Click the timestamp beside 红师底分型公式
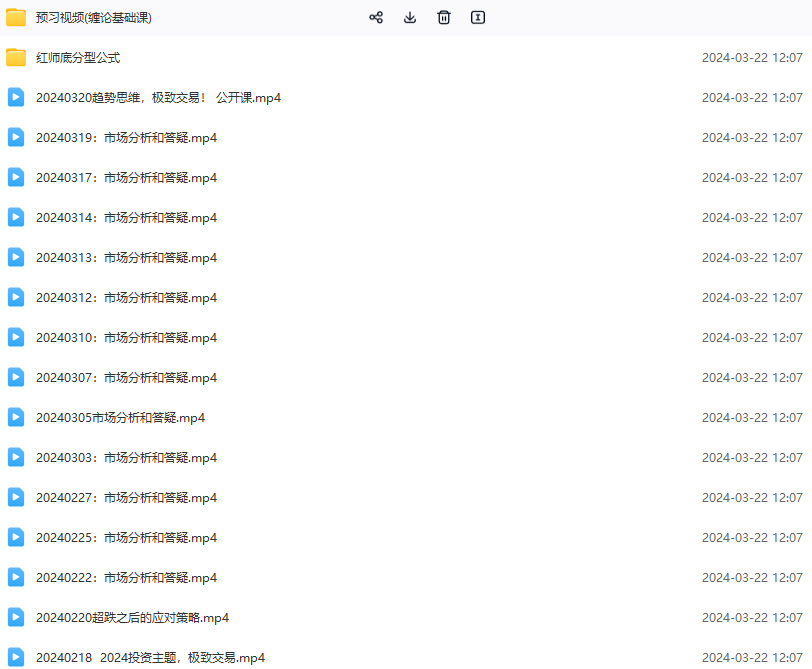Viewport: 812px width, 669px height. [752, 57]
